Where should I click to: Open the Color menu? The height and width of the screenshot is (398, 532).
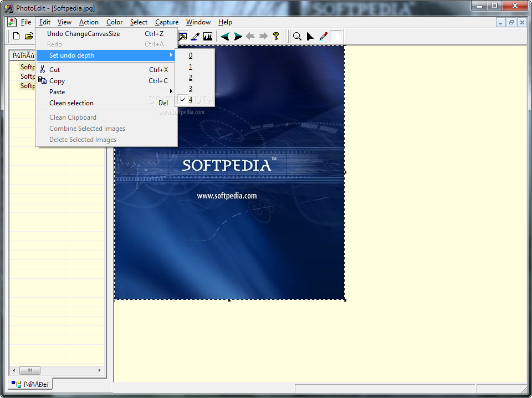(x=114, y=22)
